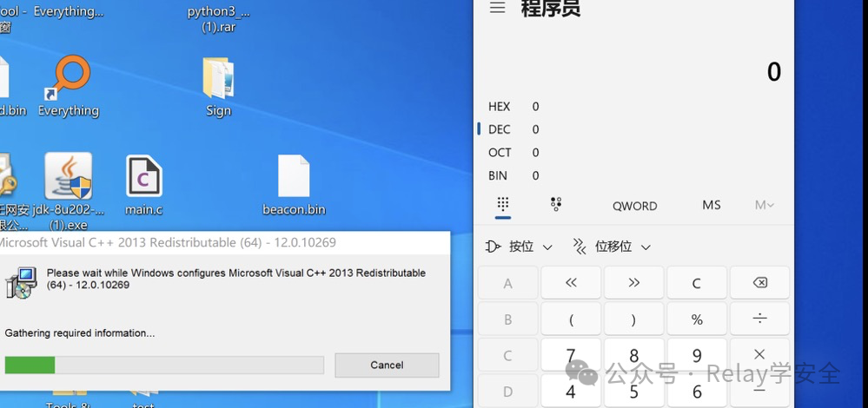The width and height of the screenshot is (868, 408).
Task: Open the calculator hamburger navigation menu
Action: point(497,8)
